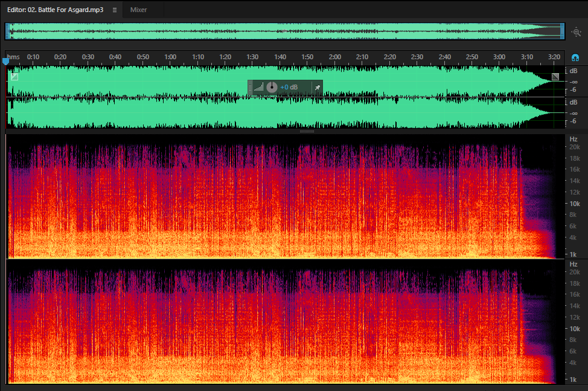The image size is (588, 391).
Task: Open the Editor panel menu icon
Action: click(x=115, y=10)
